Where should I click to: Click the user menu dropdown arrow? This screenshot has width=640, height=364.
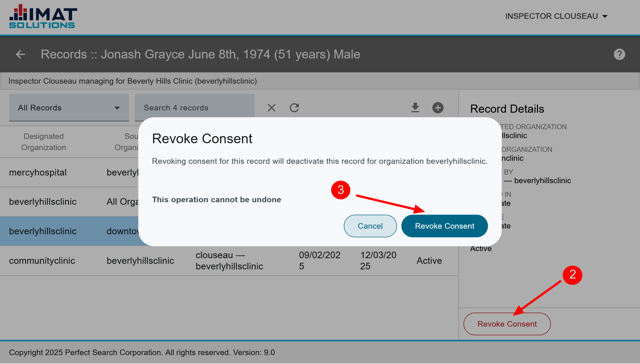pos(605,17)
